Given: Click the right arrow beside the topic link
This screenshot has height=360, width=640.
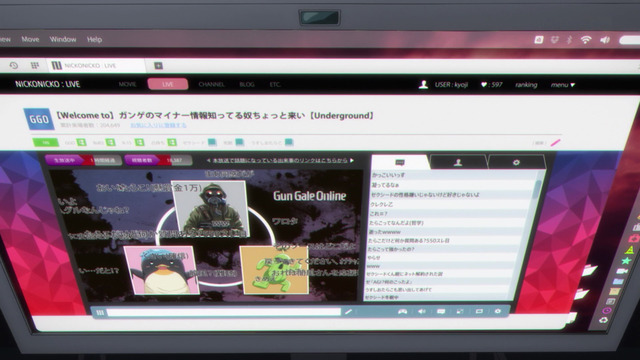Looking at the screenshot, I should click(x=352, y=160).
